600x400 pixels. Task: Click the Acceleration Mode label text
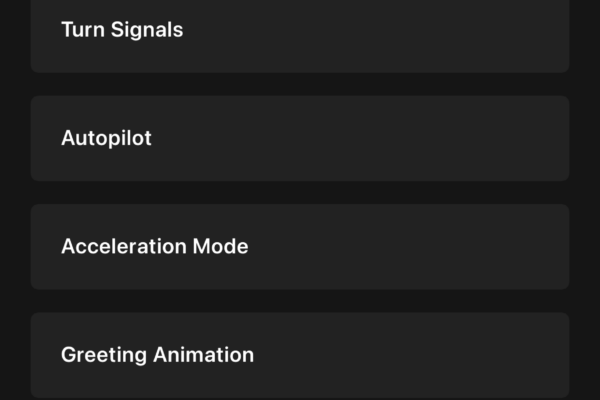click(154, 246)
